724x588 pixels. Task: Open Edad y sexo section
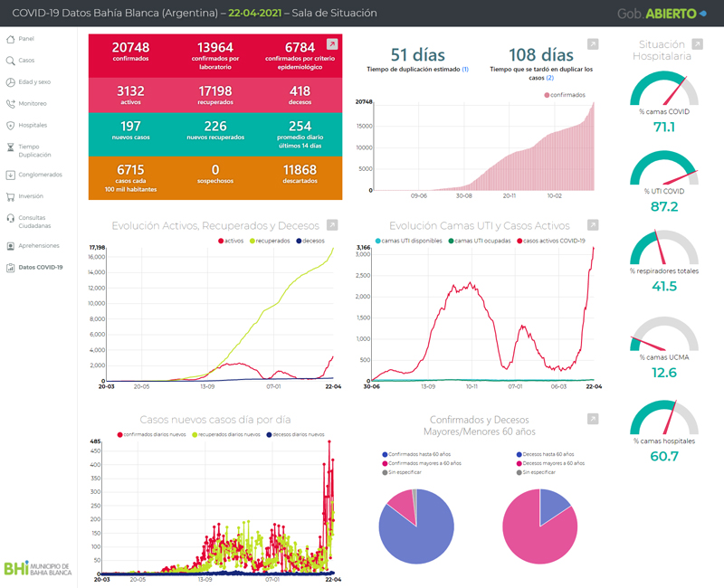tap(34, 82)
